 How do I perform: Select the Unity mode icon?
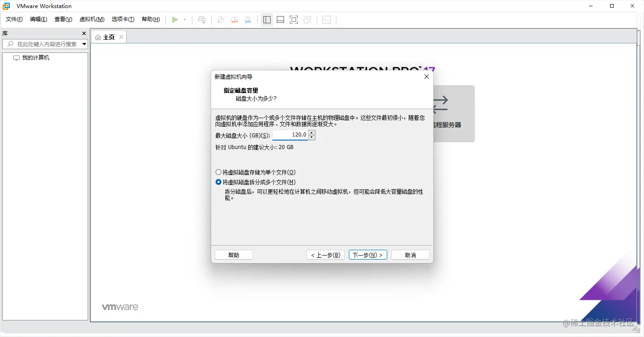point(307,19)
